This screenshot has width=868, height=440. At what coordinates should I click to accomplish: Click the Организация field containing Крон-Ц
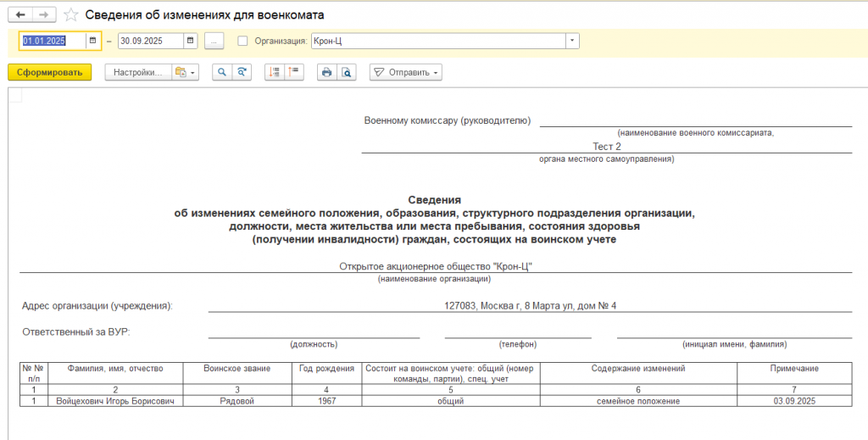point(438,41)
